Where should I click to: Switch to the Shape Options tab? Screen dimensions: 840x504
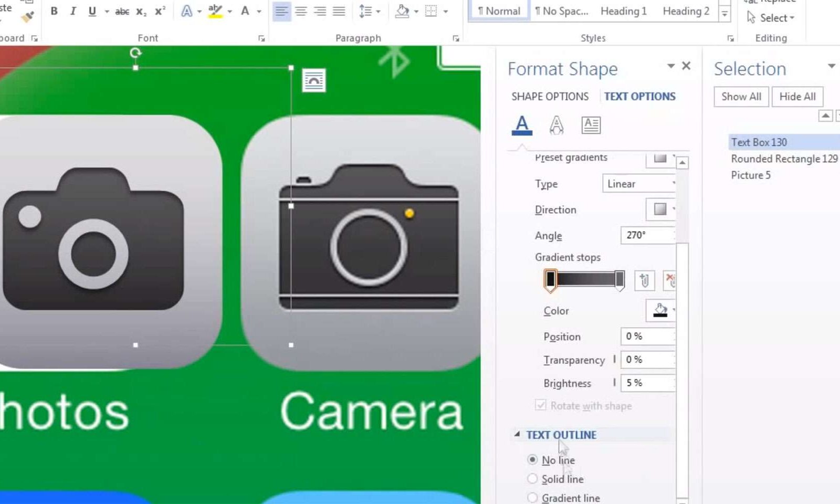(550, 97)
